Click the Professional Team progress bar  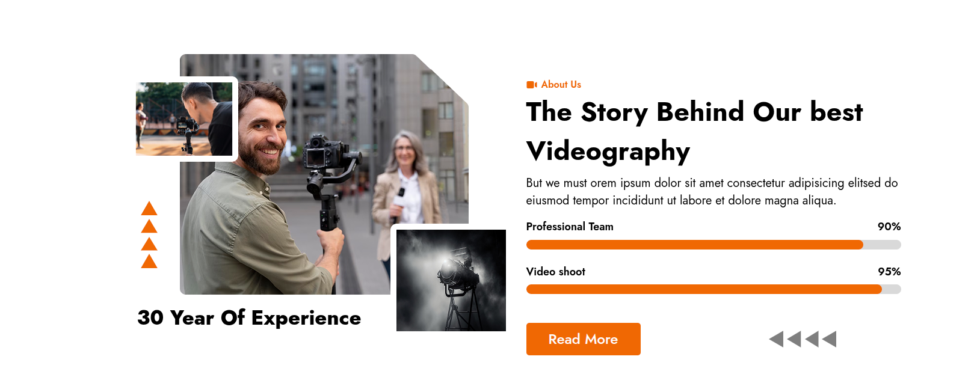[713, 245]
